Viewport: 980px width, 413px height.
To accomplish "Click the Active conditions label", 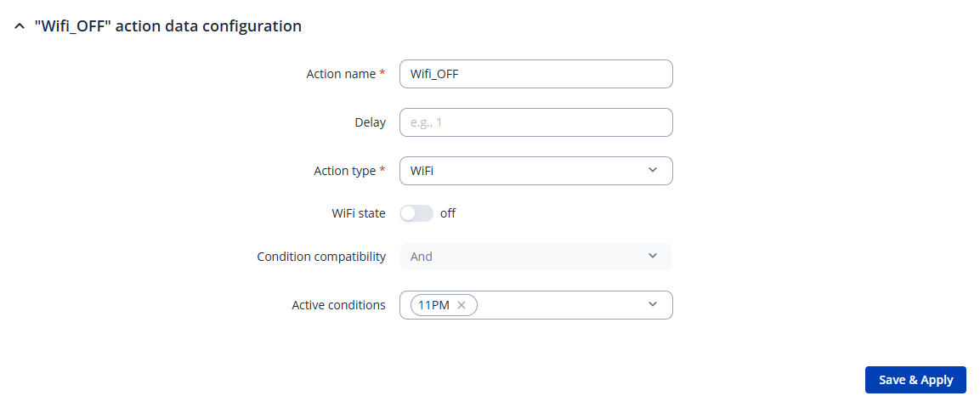I will tap(338, 305).
